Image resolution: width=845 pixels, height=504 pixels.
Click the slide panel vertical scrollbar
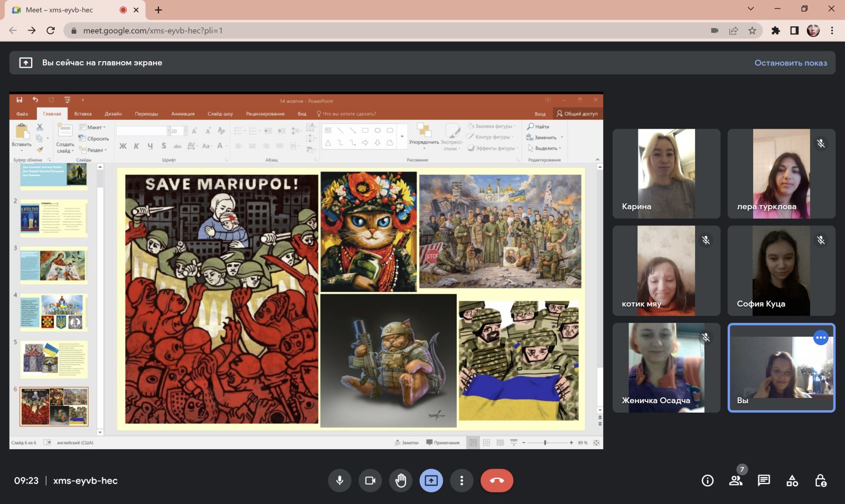point(100,300)
